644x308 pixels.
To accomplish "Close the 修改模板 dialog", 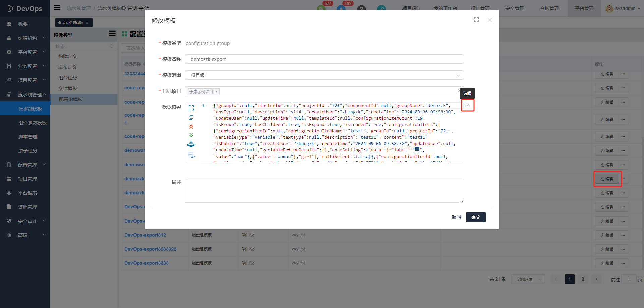I will click(490, 20).
